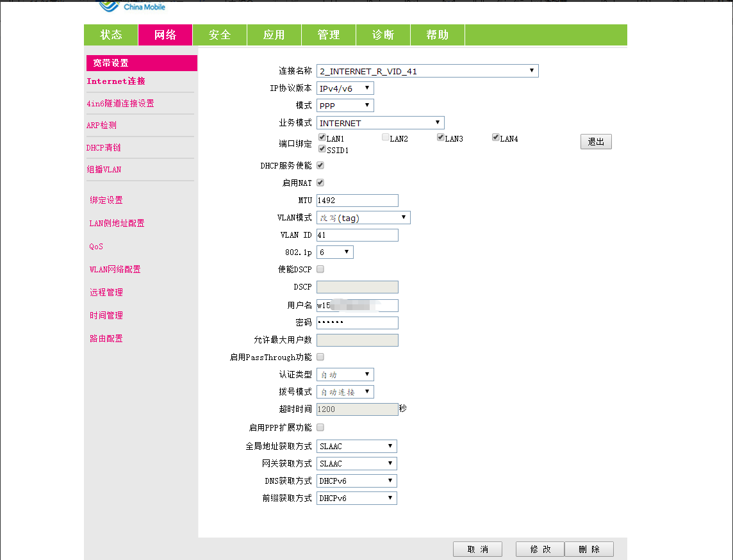
Task: Open the 状态 tab
Action: [111, 35]
